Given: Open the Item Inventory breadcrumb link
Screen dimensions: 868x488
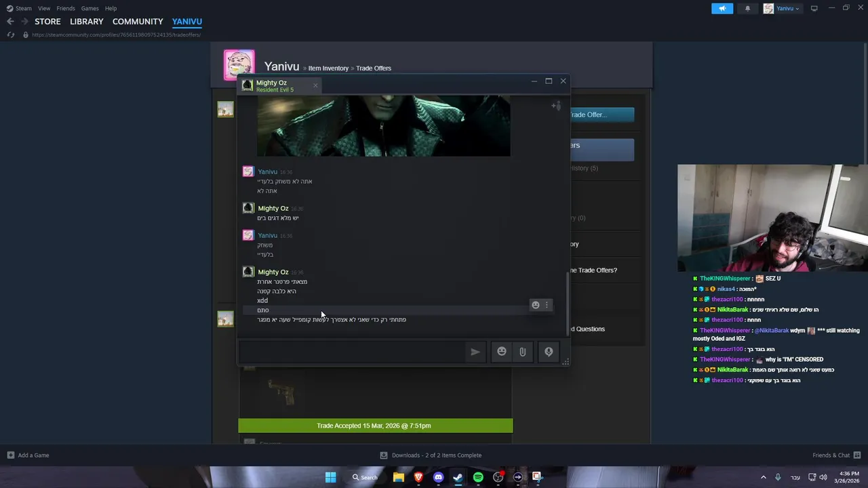Looking at the screenshot, I should 328,68.
